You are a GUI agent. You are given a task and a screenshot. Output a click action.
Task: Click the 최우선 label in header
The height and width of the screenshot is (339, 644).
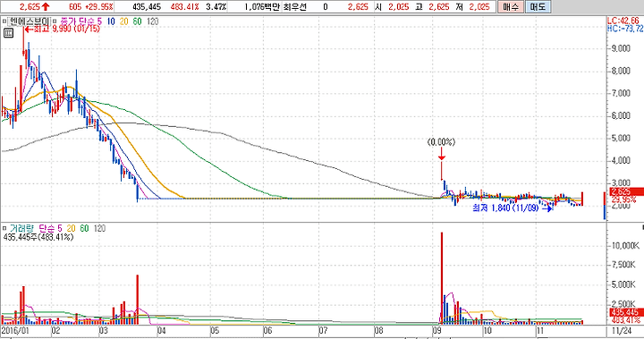295,6
